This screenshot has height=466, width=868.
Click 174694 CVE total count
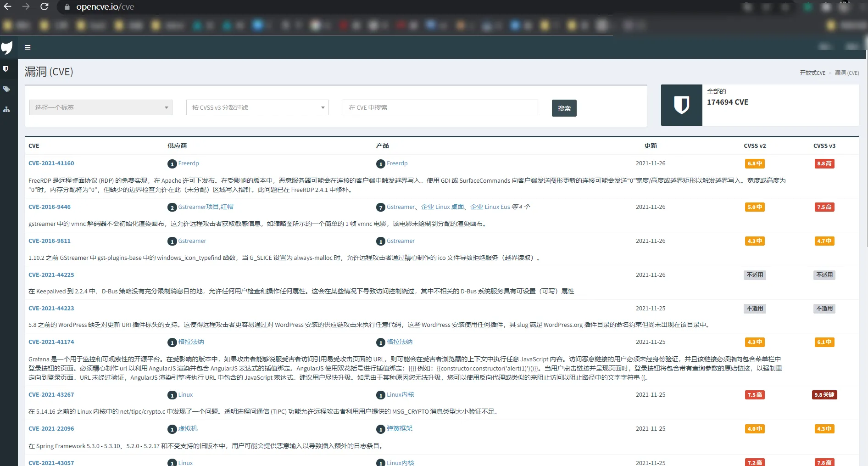727,102
